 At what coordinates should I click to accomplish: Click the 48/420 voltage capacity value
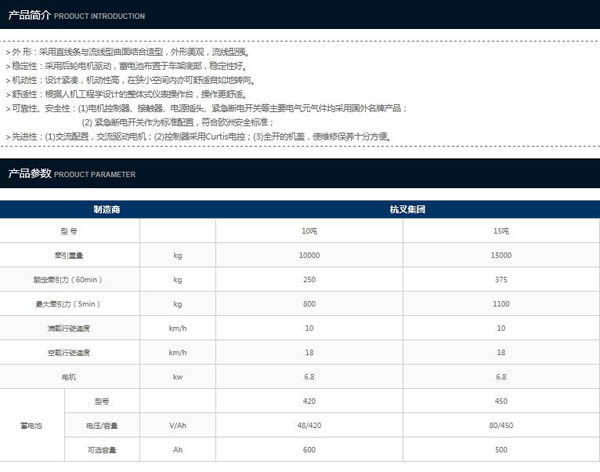pos(309,426)
